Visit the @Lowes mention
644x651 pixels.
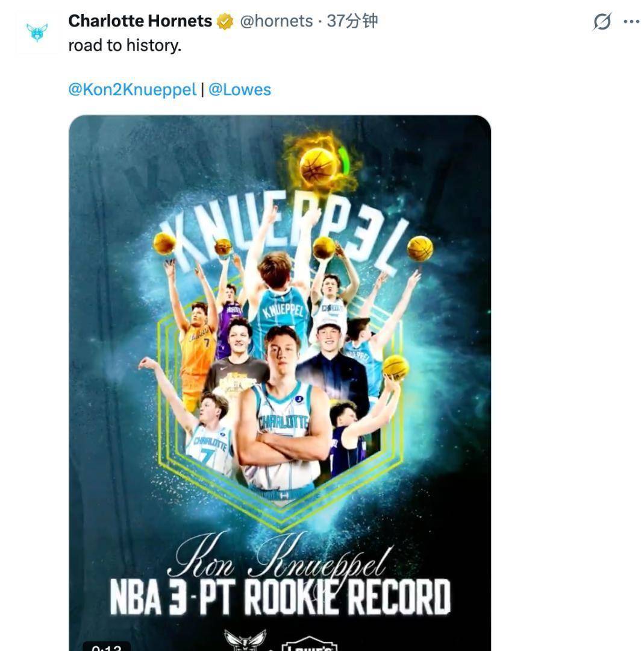coord(239,90)
